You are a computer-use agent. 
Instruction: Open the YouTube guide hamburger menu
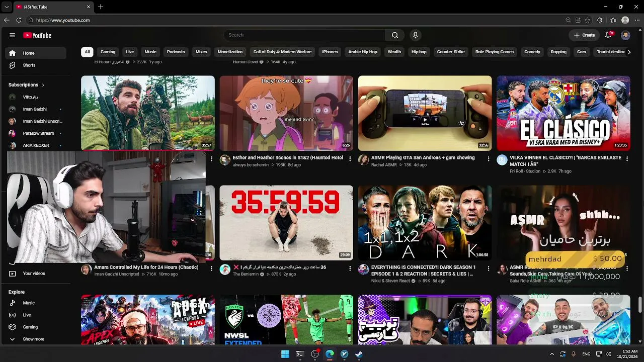12,35
